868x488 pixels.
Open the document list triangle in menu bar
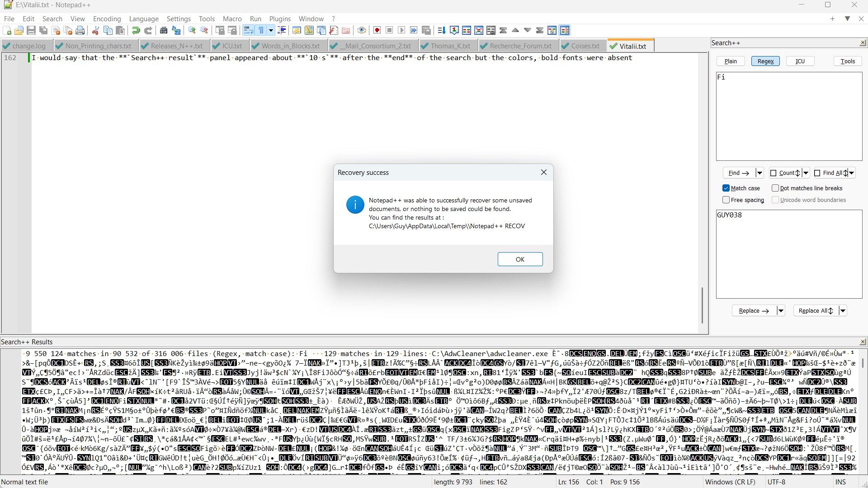pyautogui.click(x=848, y=19)
